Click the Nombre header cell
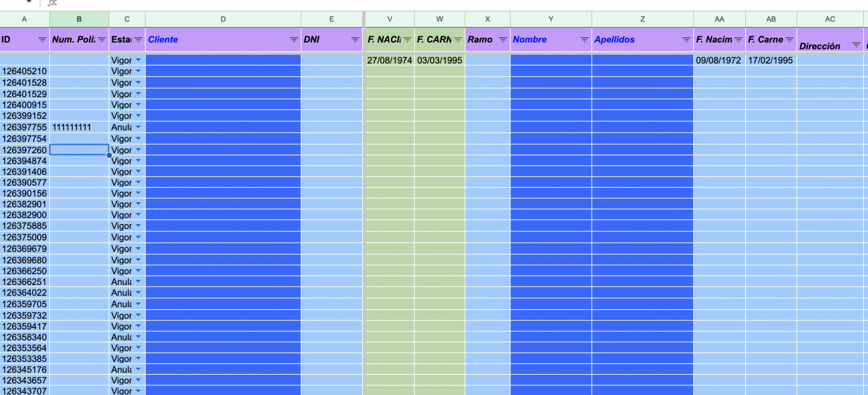 (551, 40)
